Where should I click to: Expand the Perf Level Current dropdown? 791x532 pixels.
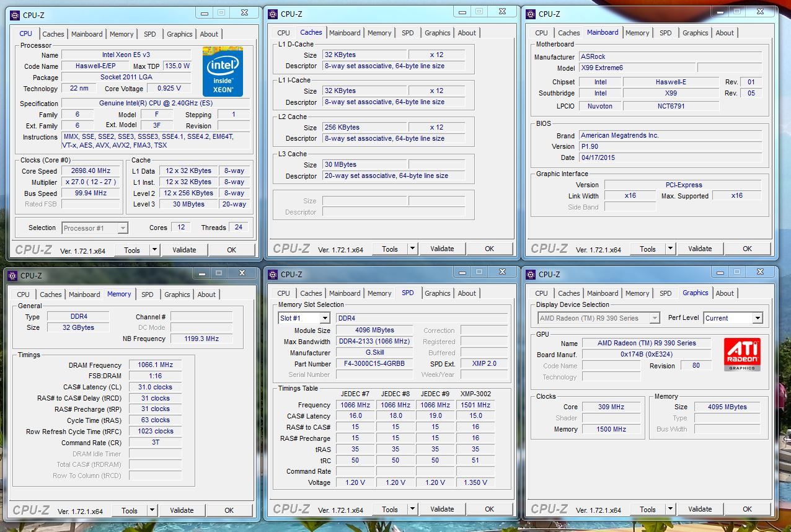pos(757,318)
